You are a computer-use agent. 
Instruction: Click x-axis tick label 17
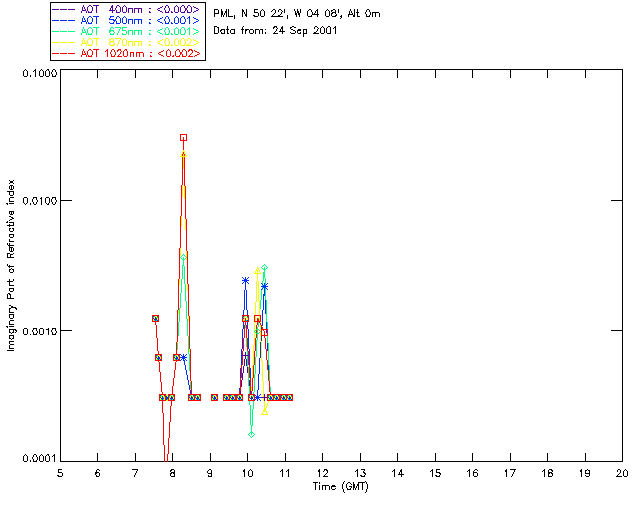point(510,473)
